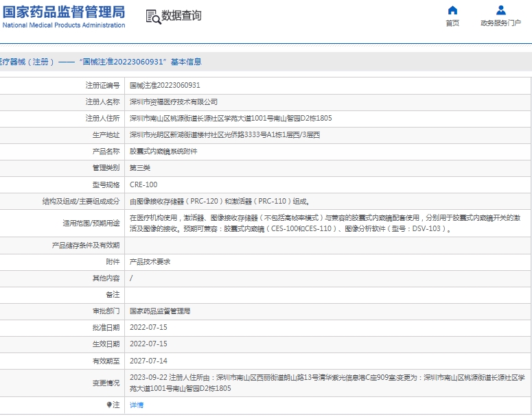The image size is (532, 419).
Task: Click the bullet icon beside 注
Action: [109, 405]
